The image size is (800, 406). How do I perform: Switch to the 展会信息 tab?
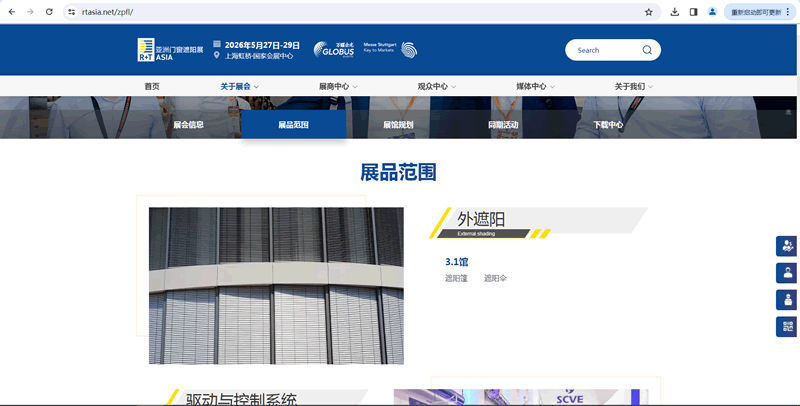tap(188, 125)
